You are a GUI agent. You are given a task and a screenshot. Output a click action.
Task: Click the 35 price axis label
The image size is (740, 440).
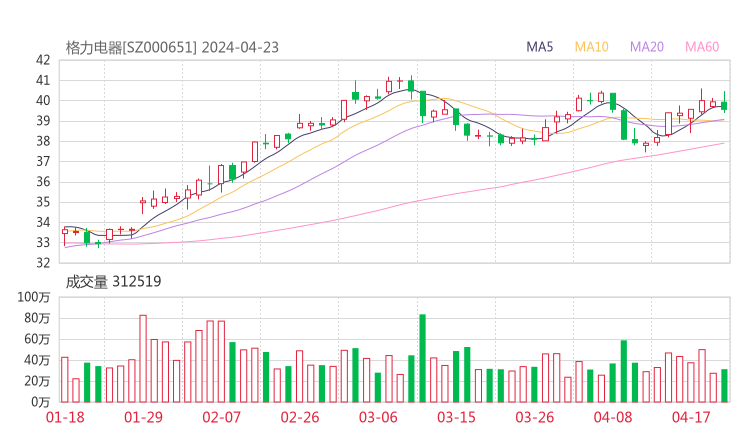tap(43, 202)
